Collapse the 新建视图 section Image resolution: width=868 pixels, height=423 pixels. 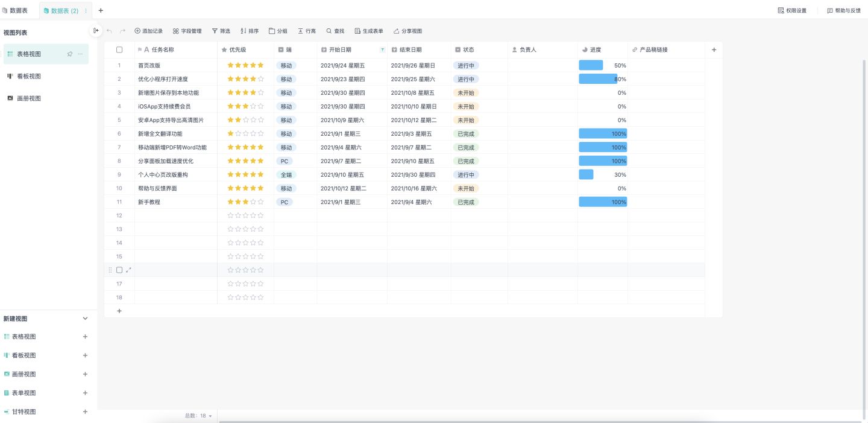click(x=85, y=319)
